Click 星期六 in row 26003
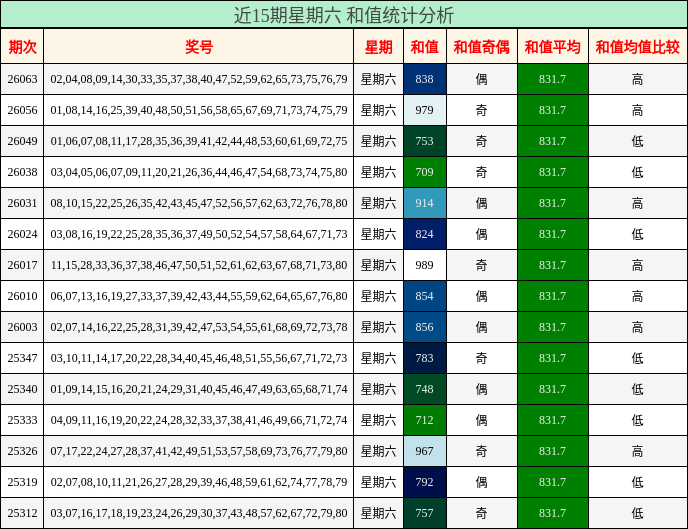The image size is (688, 529). 378,327
